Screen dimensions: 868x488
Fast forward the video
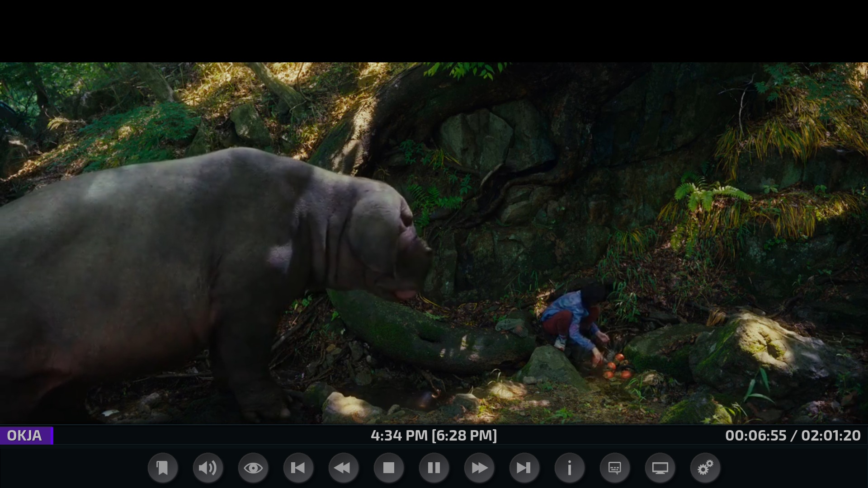pos(479,468)
